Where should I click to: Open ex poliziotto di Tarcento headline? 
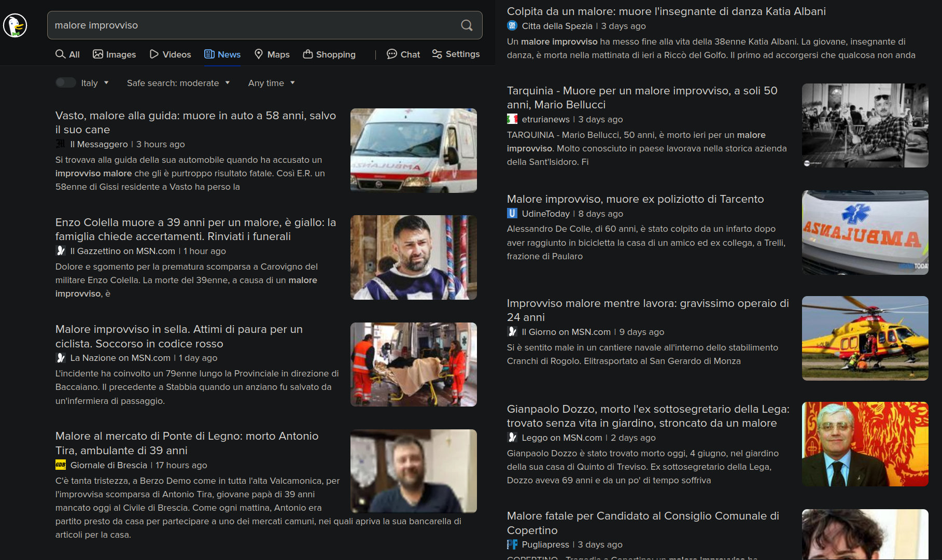tap(635, 199)
